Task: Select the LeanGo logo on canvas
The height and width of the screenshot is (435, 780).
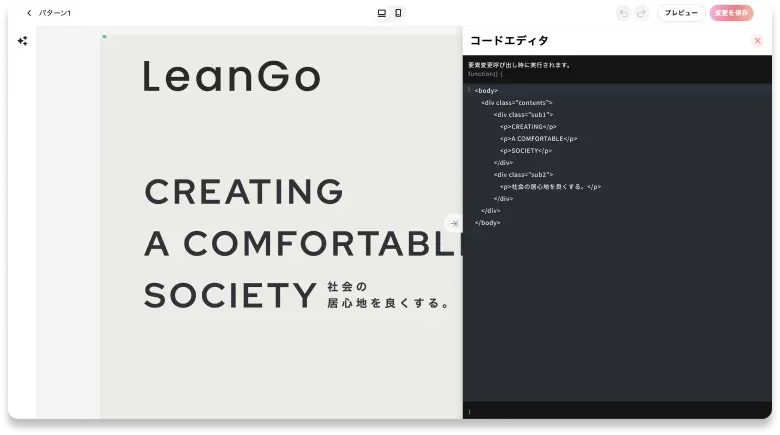Action: tap(231, 77)
